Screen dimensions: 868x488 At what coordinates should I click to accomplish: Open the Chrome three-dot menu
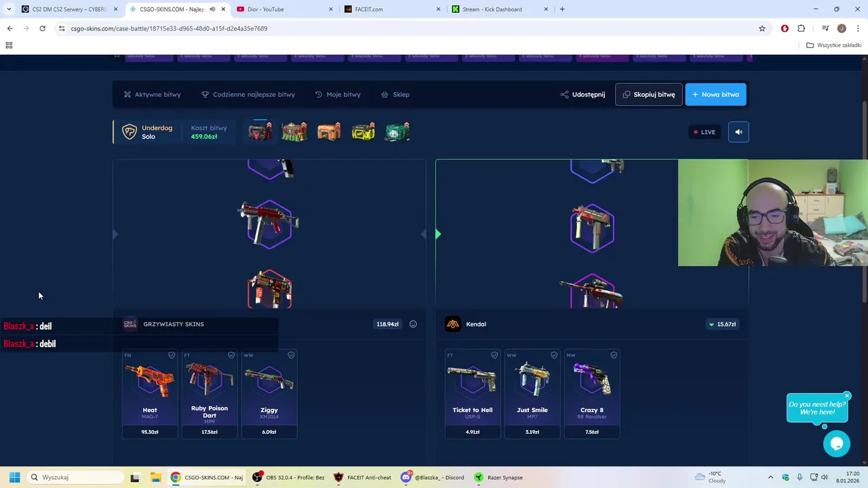pos(859,28)
